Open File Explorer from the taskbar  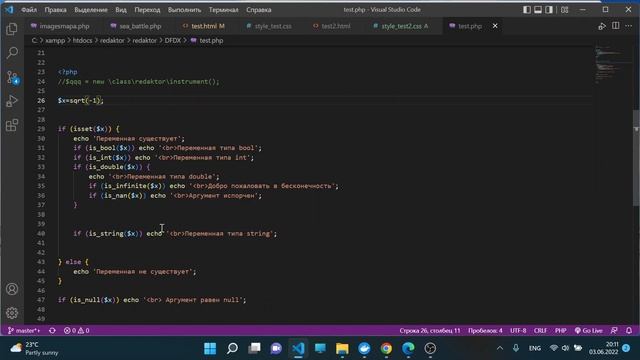342,348
